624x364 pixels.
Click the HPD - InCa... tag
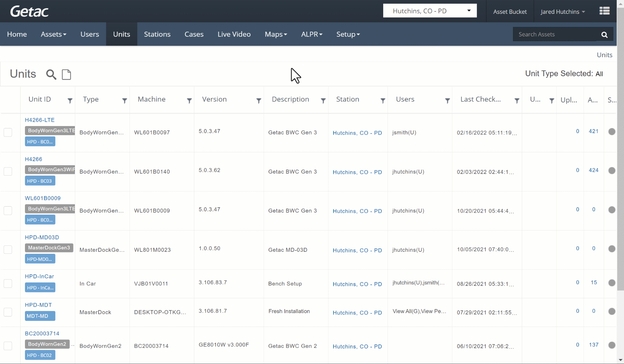(x=40, y=288)
